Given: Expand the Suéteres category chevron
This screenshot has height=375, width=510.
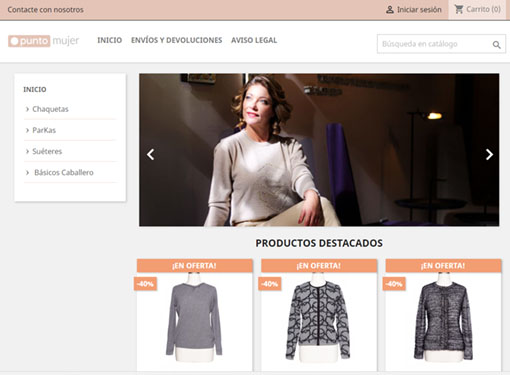Looking at the screenshot, I should [27, 151].
